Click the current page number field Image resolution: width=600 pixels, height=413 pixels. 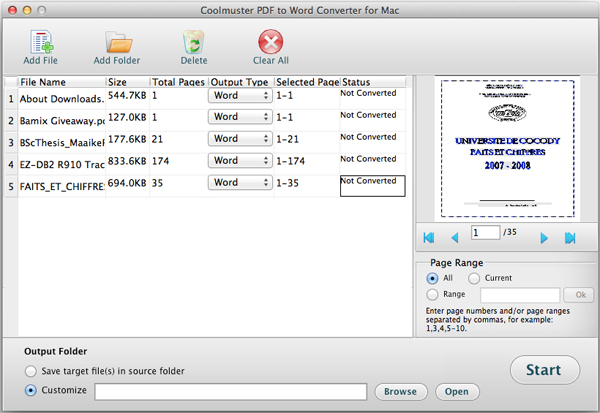point(485,232)
